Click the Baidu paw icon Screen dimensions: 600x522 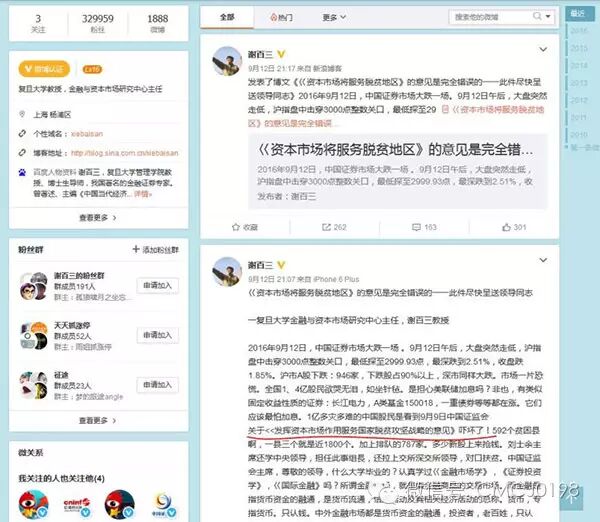(22, 173)
